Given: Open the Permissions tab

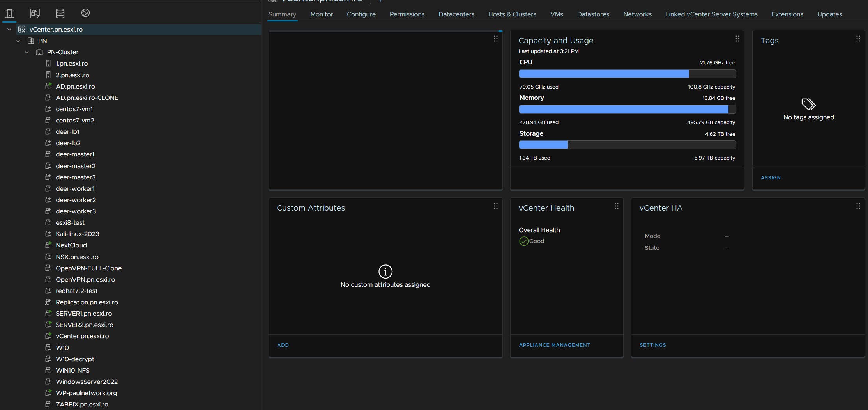Looking at the screenshot, I should [x=407, y=14].
